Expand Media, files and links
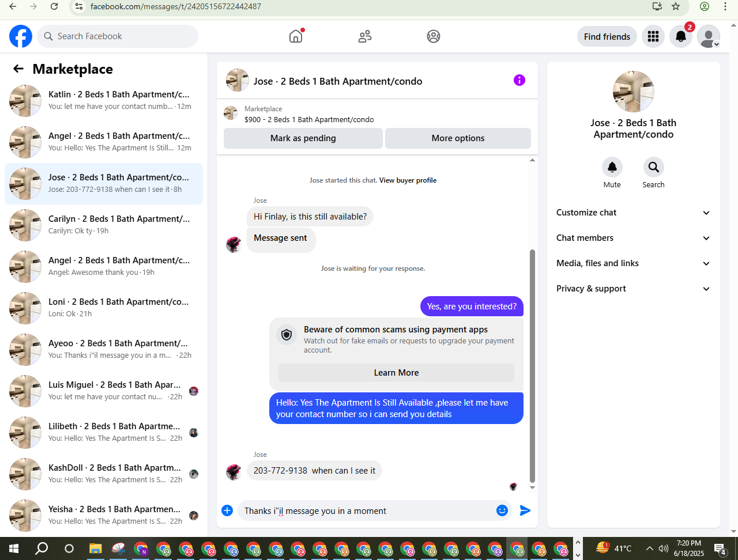This screenshot has height=560, width=738. [x=634, y=263]
